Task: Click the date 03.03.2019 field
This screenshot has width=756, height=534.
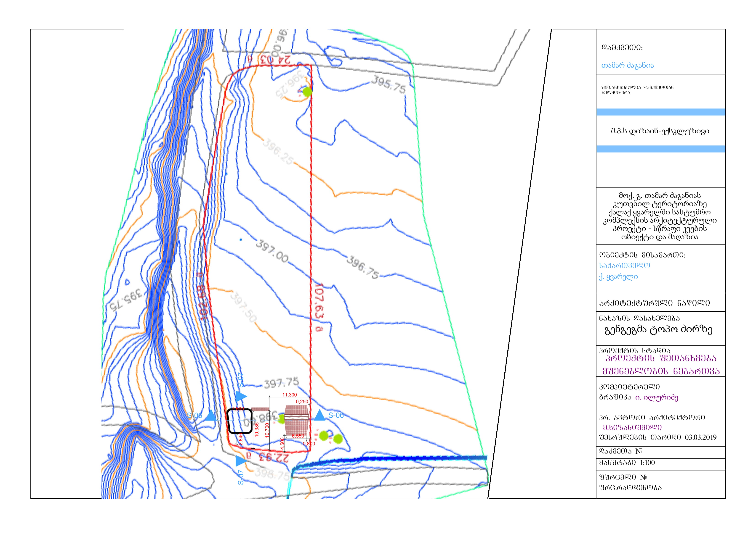Action: point(700,437)
